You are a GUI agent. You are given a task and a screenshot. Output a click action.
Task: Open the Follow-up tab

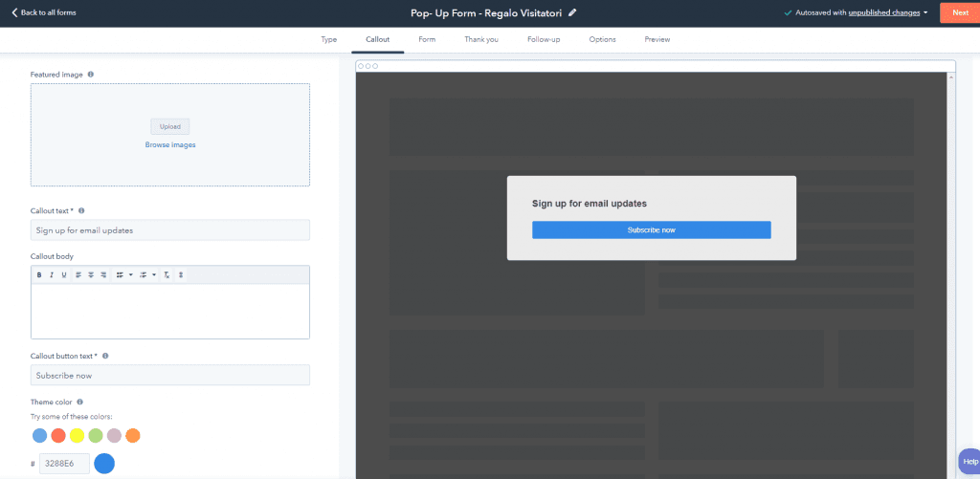pos(543,39)
